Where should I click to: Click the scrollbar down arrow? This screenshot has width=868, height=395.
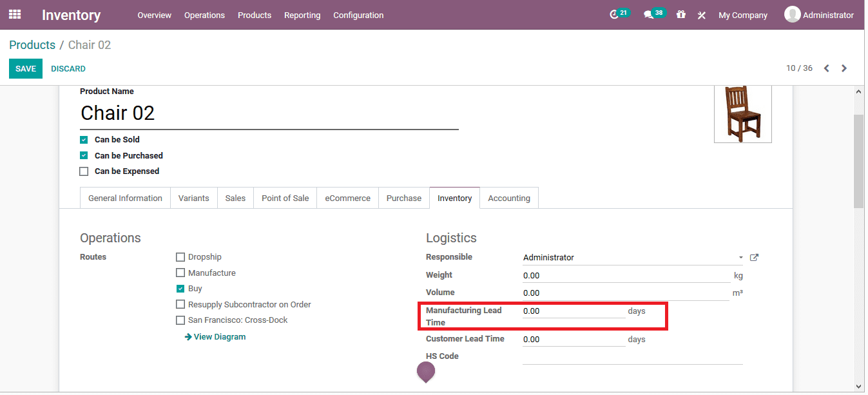858,386
